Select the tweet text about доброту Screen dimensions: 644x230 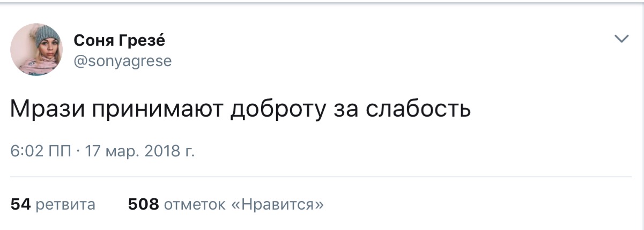(241, 109)
